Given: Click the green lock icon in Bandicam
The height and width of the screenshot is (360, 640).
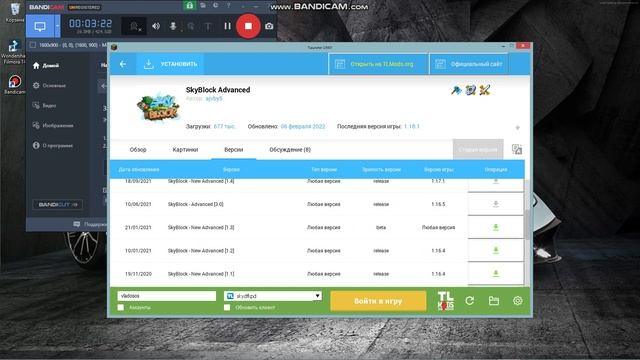Looking at the screenshot, I should coord(190,6).
